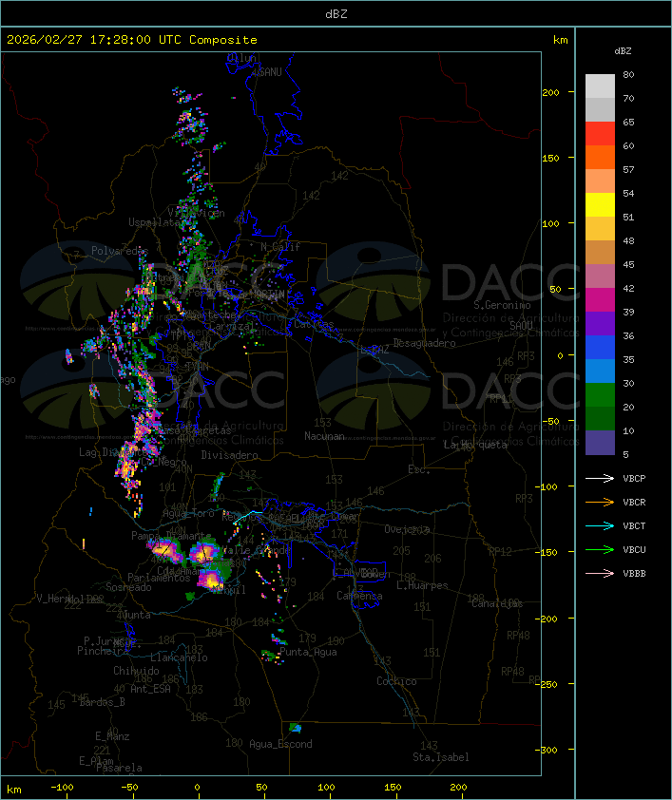The height and width of the screenshot is (800, 672).
Task: Click the Ant_ESA map label
Action: 150,689
